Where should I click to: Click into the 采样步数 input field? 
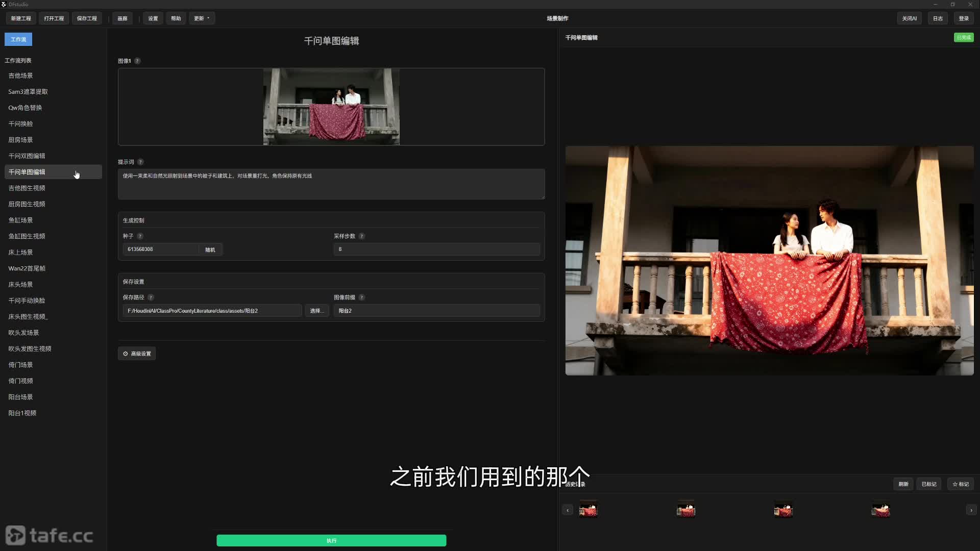[x=436, y=249]
